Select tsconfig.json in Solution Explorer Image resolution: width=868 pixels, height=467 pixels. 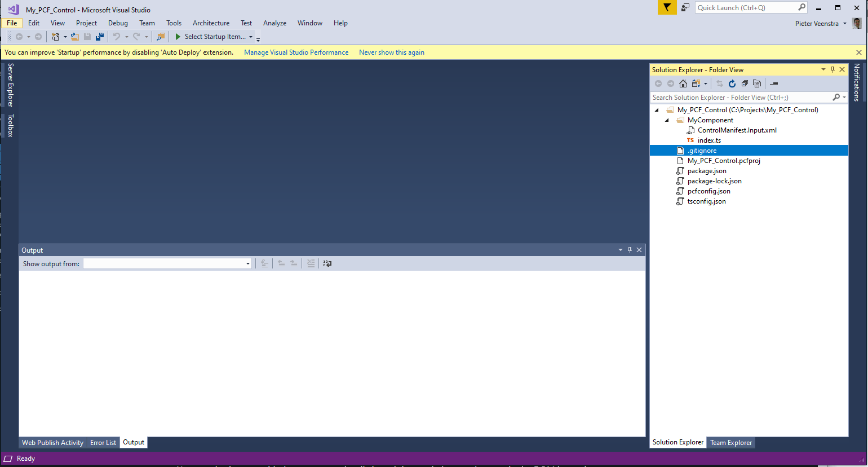706,201
